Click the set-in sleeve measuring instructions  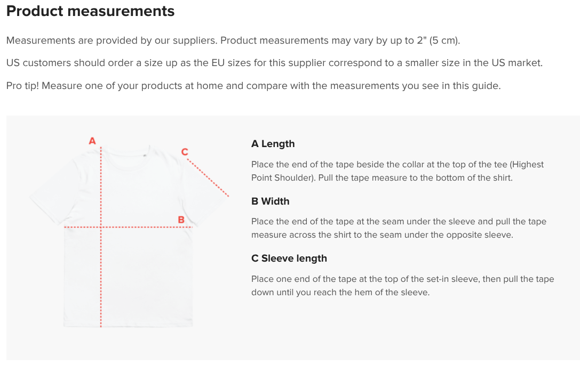pos(403,286)
